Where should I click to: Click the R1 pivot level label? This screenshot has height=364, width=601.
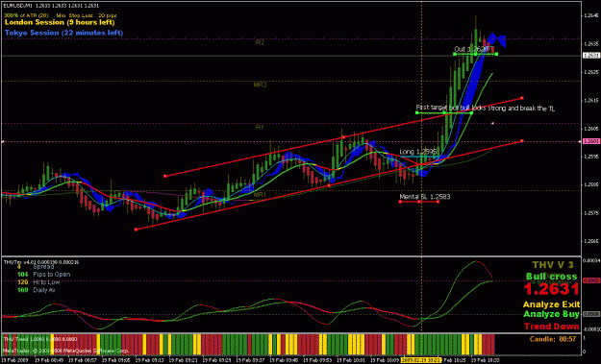260,127
